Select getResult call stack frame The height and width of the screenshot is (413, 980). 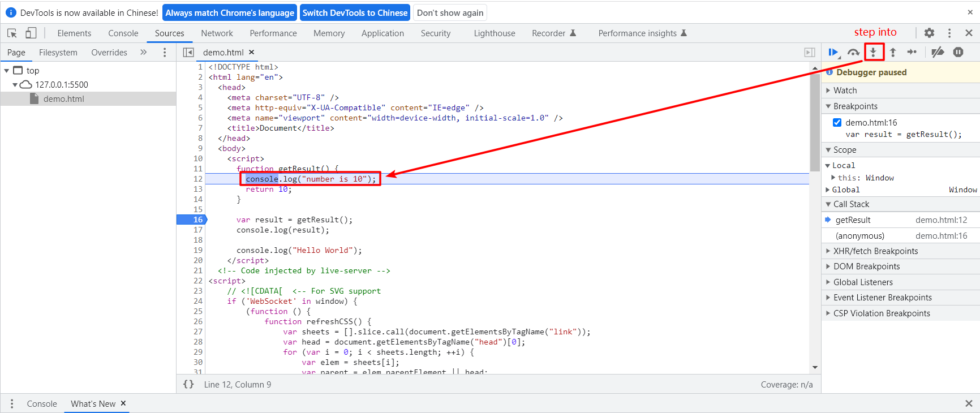(x=901, y=220)
